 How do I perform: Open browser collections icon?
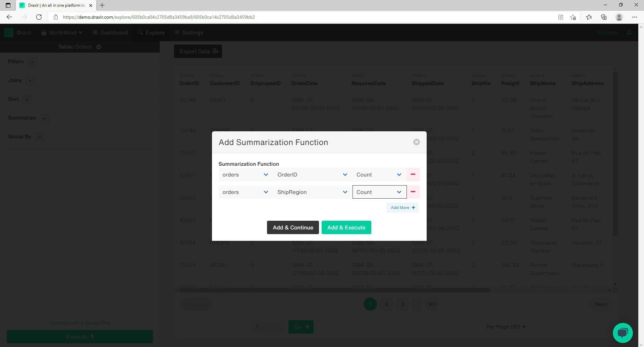click(x=604, y=17)
